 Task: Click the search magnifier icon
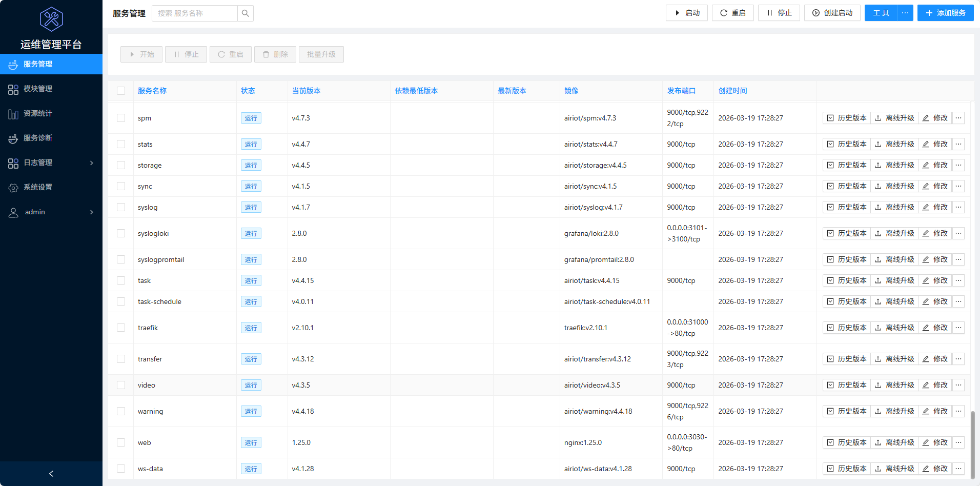pyautogui.click(x=245, y=13)
